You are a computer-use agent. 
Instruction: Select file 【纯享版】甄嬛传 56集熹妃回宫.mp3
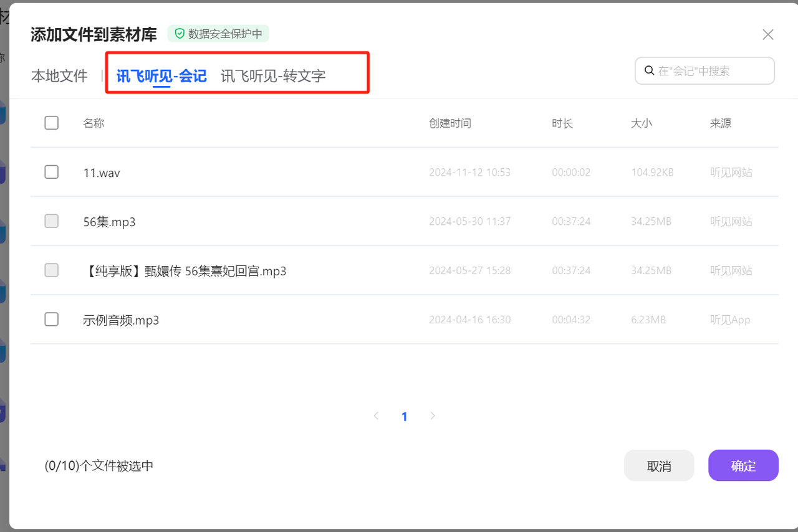tap(185, 271)
